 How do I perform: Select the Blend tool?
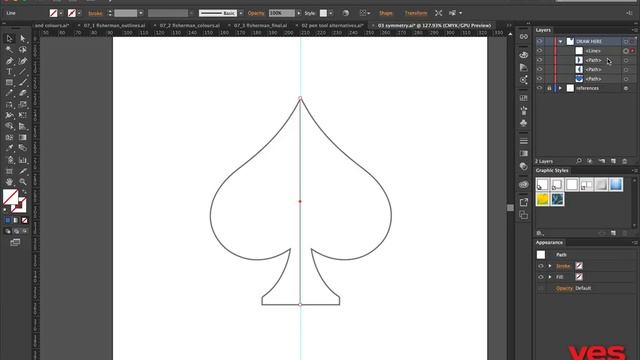point(23,149)
